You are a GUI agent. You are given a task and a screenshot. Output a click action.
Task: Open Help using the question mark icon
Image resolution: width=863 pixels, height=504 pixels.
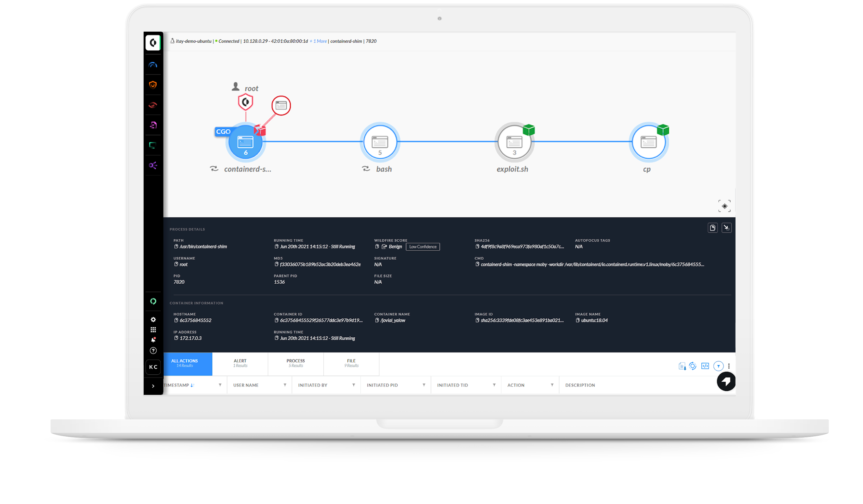[x=153, y=350]
